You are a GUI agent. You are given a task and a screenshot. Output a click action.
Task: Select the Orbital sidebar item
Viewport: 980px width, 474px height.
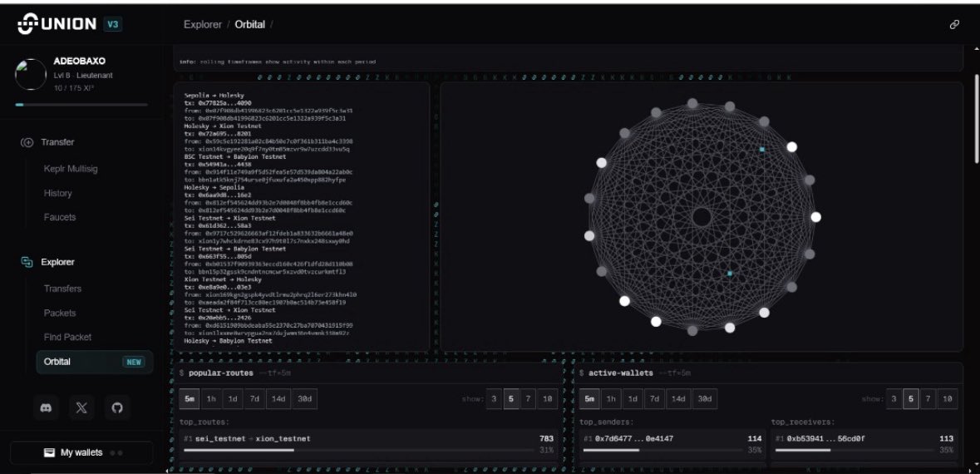(95, 362)
